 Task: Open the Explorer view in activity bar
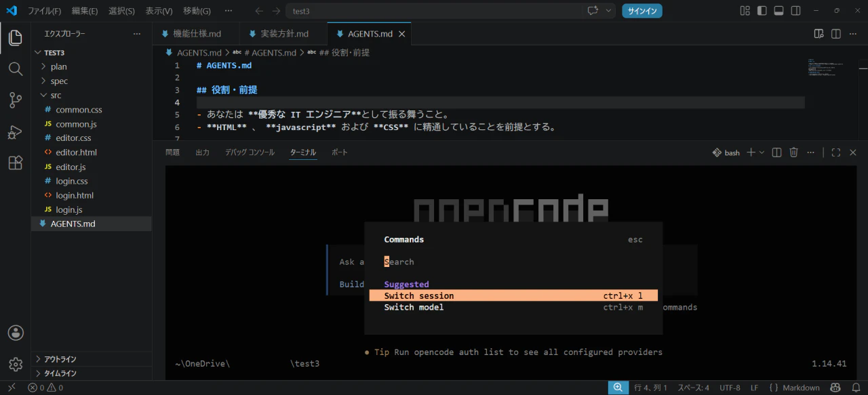coord(15,38)
